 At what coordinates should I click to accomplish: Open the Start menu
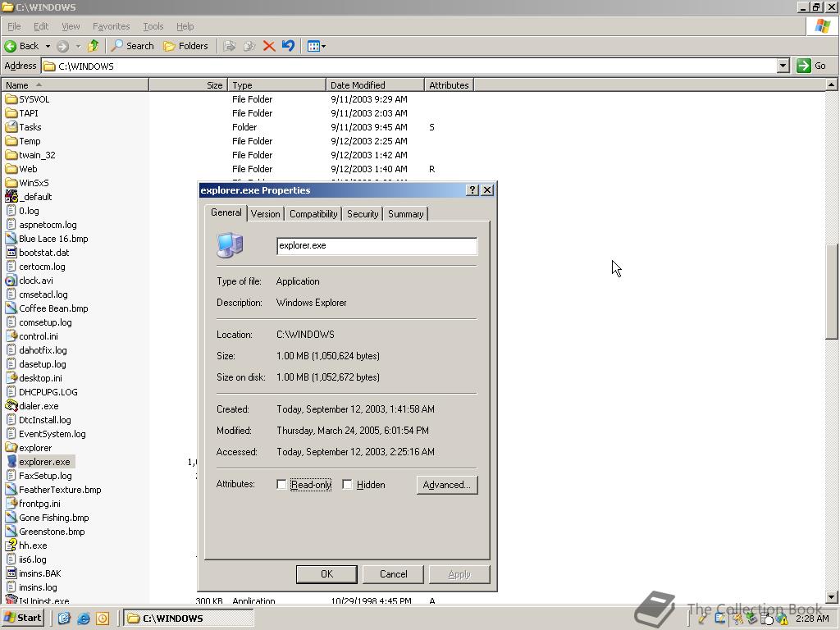click(x=22, y=618)
